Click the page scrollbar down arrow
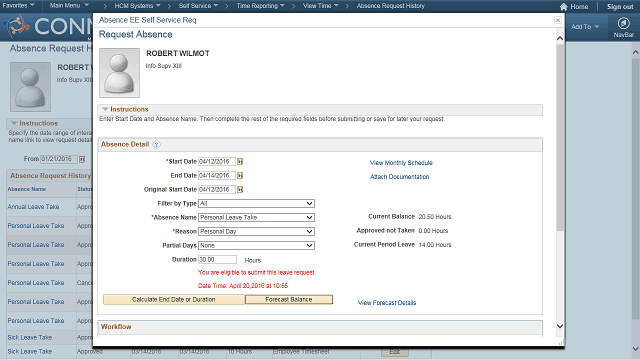 click(636, 349)
